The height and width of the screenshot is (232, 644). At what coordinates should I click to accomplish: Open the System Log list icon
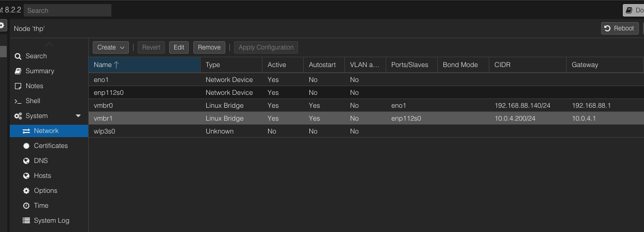click(26, 221)
